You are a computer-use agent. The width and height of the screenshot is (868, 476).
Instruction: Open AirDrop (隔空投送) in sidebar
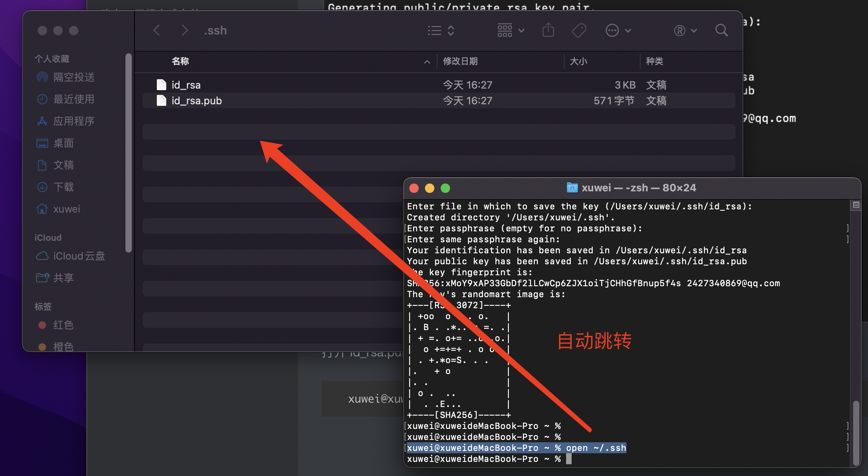point(74,77)
